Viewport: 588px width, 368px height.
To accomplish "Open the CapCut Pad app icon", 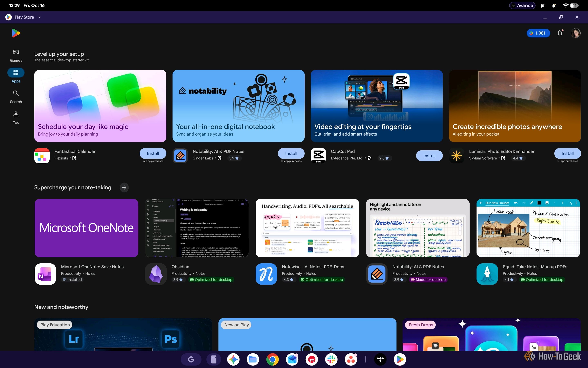I will click(x=318, y=156).
